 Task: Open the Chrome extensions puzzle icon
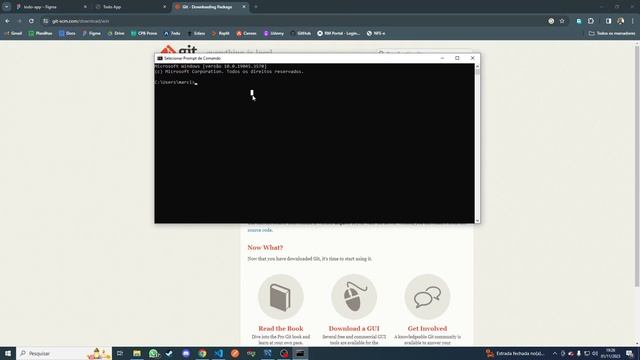(591, 21)
